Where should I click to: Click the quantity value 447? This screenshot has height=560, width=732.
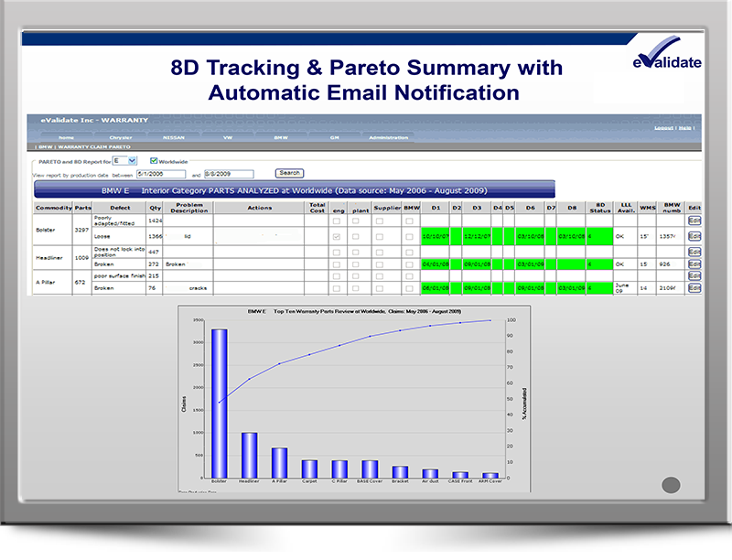tap(153, 252)
